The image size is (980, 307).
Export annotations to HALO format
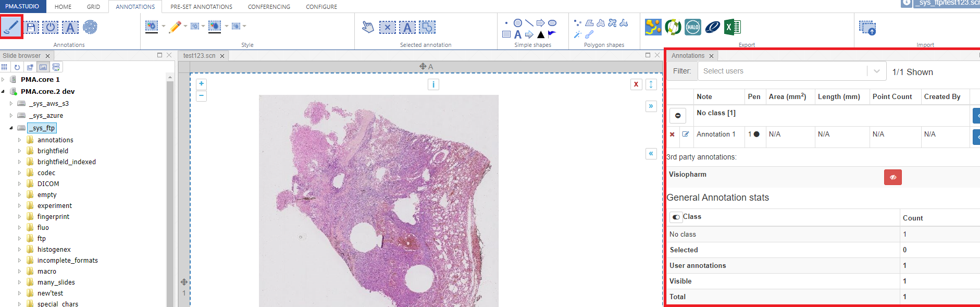click(x=692, y=27)
